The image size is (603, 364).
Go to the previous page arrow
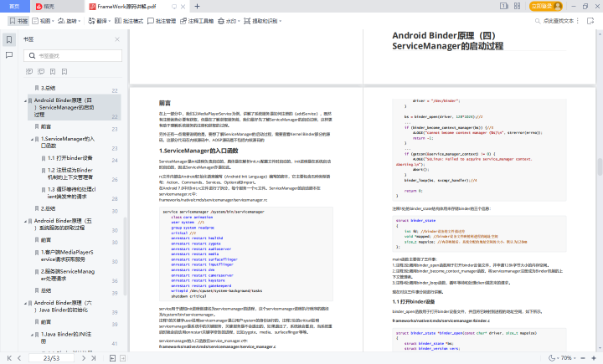click(x=19, y=358)
